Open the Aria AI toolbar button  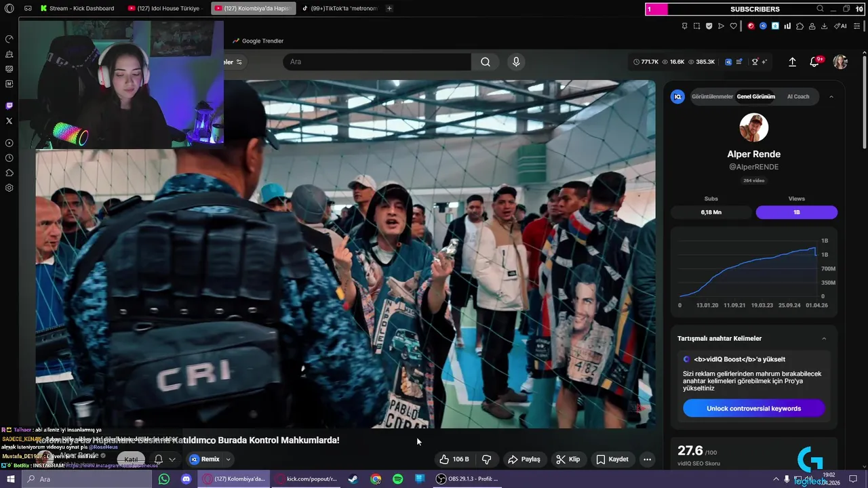[x=841, y=26]
